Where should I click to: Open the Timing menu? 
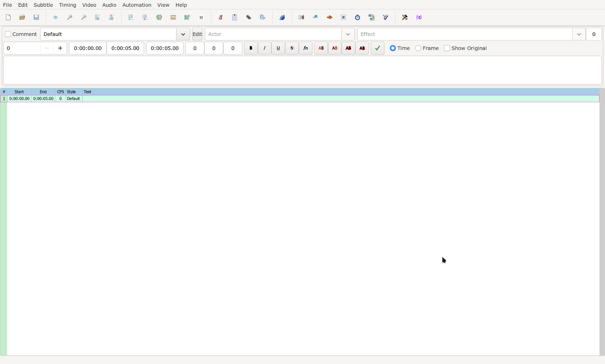pos(68,5)
